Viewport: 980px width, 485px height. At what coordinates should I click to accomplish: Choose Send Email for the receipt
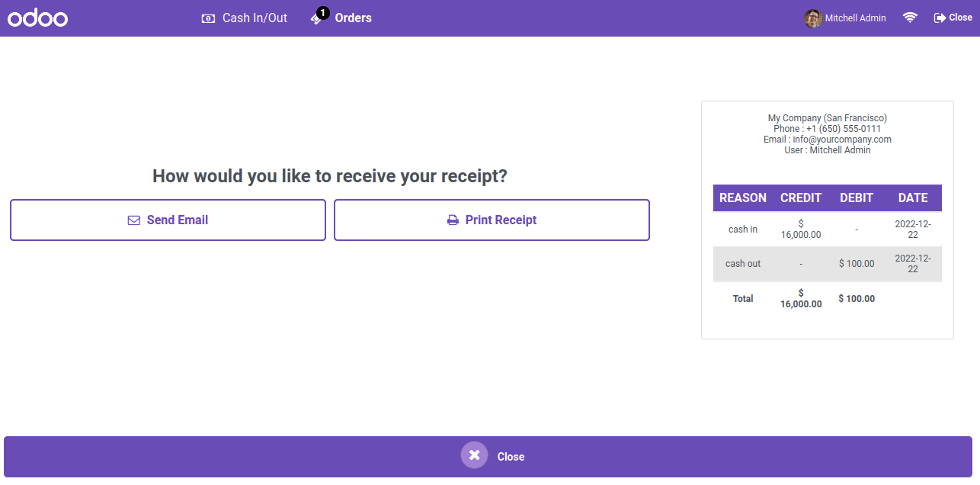[x=168, y=220]
